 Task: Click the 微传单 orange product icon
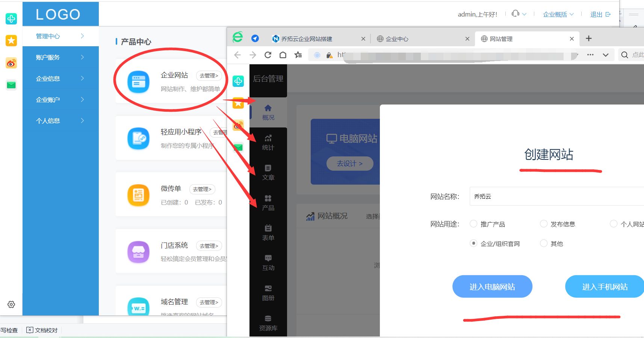[x=138, y=195]
